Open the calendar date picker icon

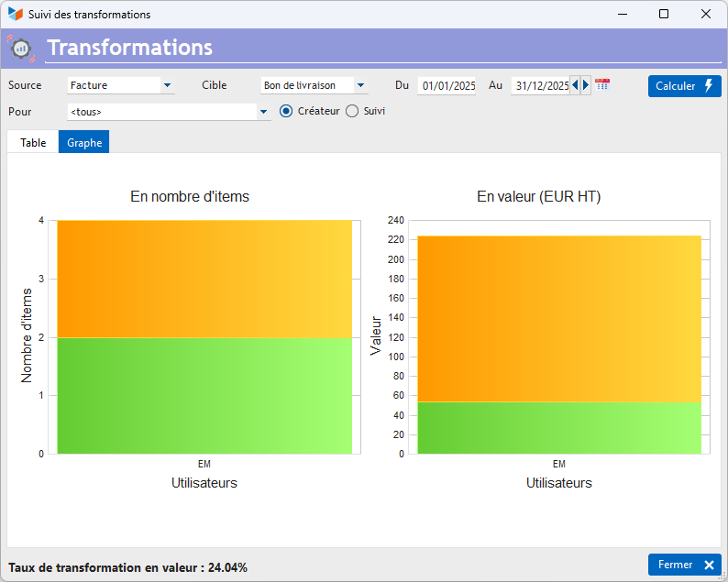(x=602, y=85)
